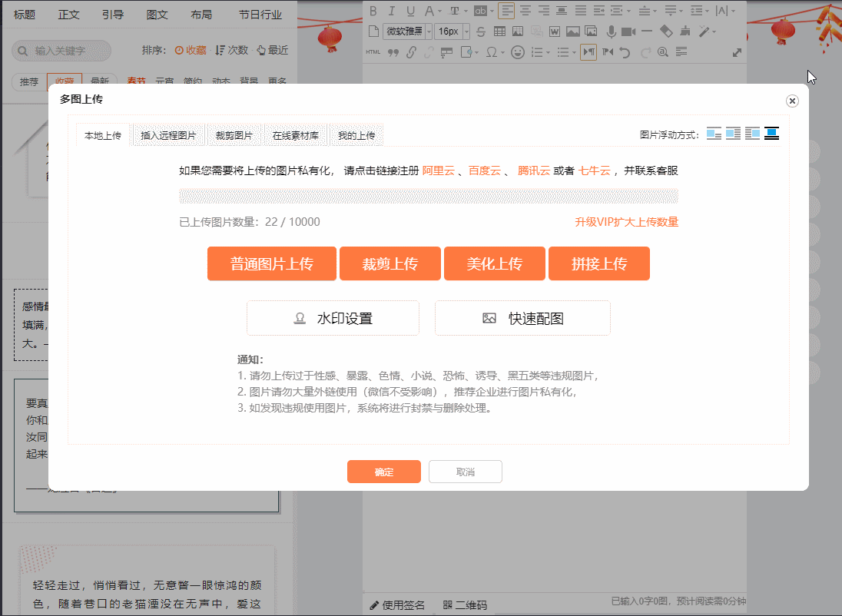Click the keyword search input field
The image size is (842, 616).
69,51
